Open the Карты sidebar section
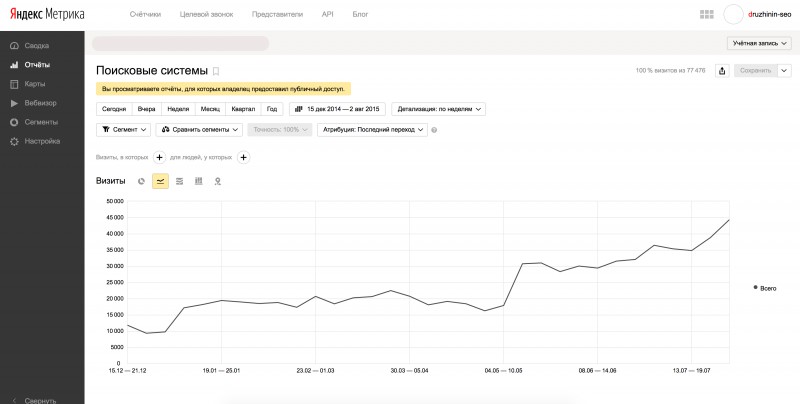 pos(34,84)
